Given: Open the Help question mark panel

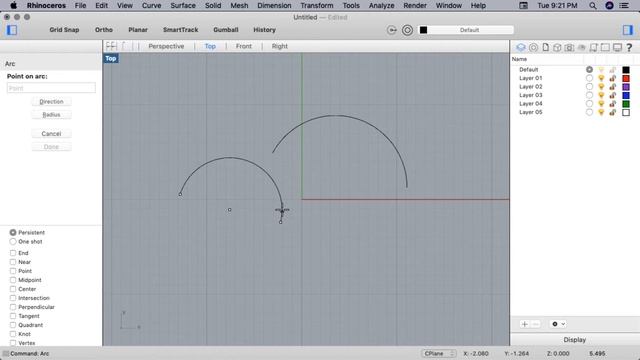Looking at the screenshot, I should click(x=629, y=48).
